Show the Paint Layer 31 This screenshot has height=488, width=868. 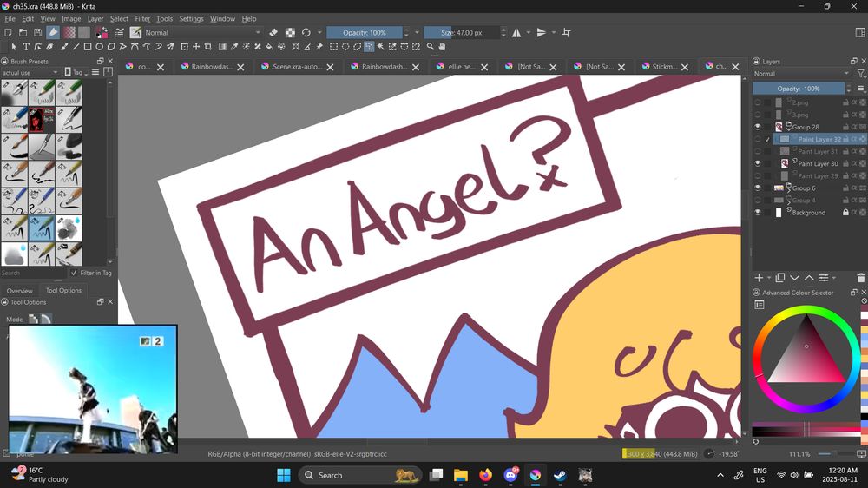(x=757, y=151)
